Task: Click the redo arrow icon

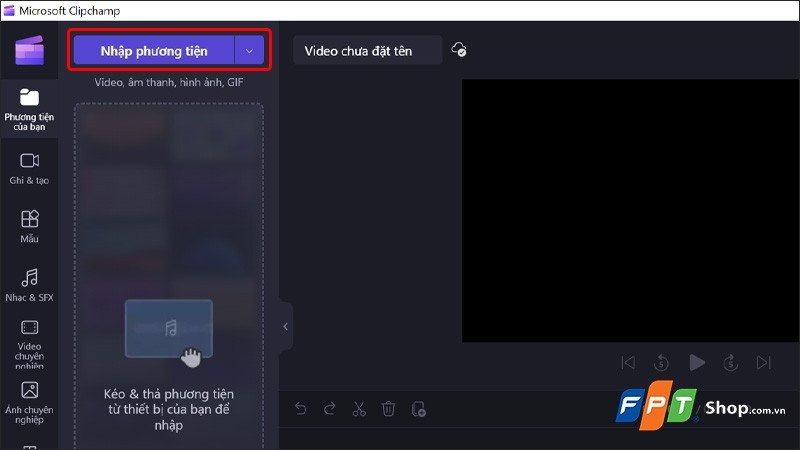Action: 330,409
